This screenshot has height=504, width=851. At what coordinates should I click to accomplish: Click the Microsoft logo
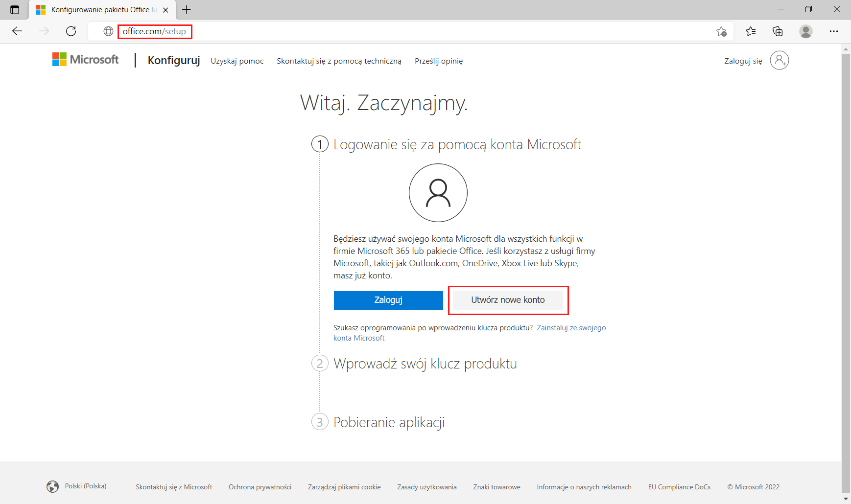pos(85,60)
